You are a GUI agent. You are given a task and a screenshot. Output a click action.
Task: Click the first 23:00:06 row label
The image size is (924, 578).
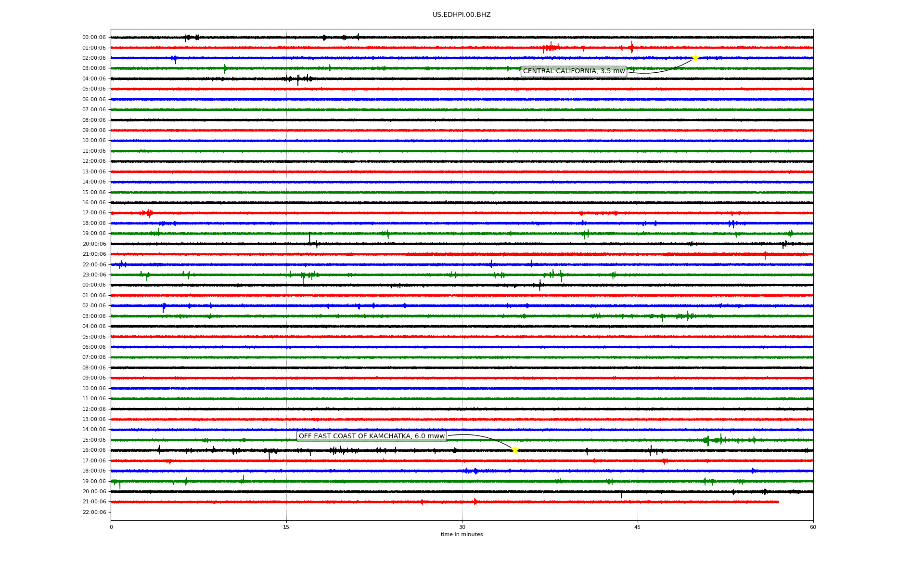[x=94, y=275]
